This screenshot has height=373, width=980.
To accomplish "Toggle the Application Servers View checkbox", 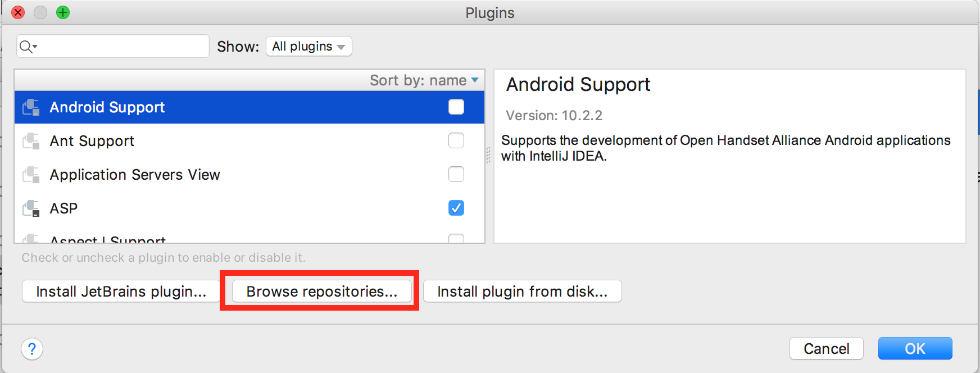I will click(456, 174).
